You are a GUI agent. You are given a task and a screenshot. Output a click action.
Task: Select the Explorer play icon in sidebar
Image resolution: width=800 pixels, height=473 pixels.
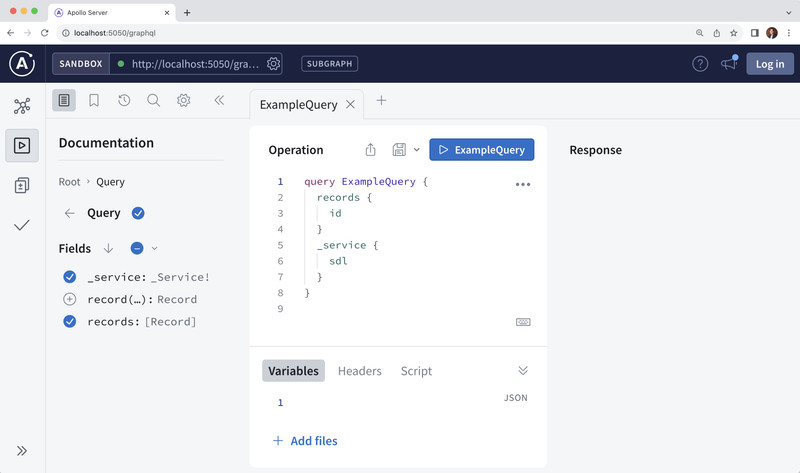22,145
